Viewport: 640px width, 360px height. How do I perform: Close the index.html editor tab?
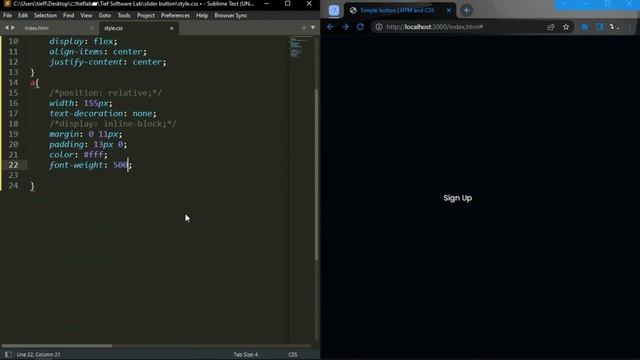click(92, 28)
